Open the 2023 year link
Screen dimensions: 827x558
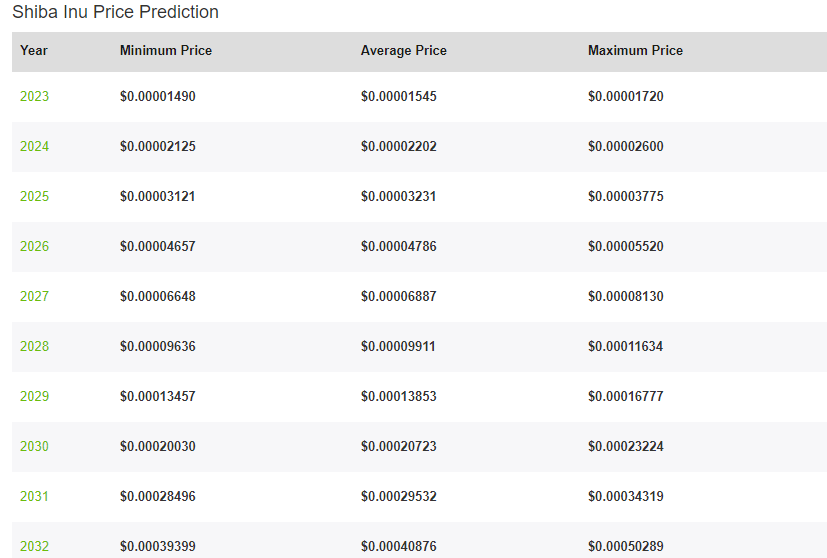click(x=34, y=97)
